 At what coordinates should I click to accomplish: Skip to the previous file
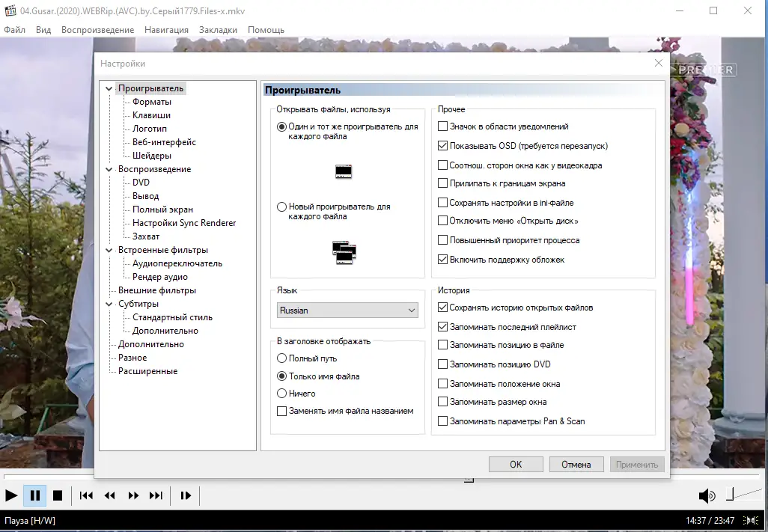click(86, 496)
